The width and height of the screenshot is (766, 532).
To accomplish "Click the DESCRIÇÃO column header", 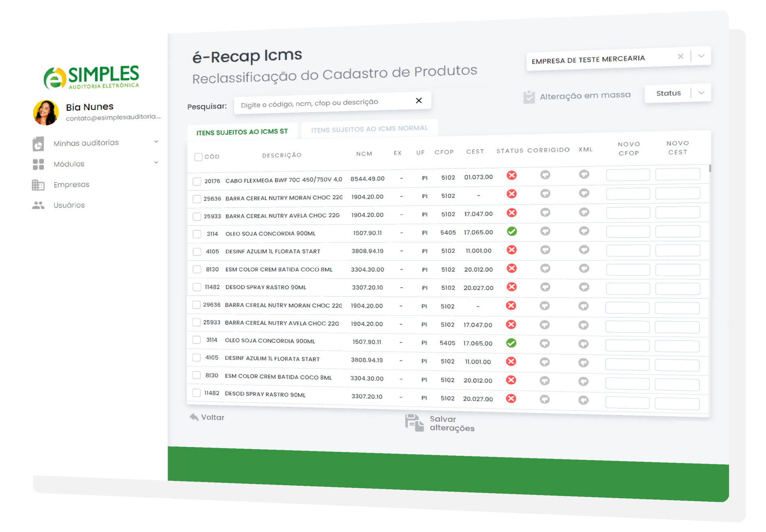I will point(282,155).
